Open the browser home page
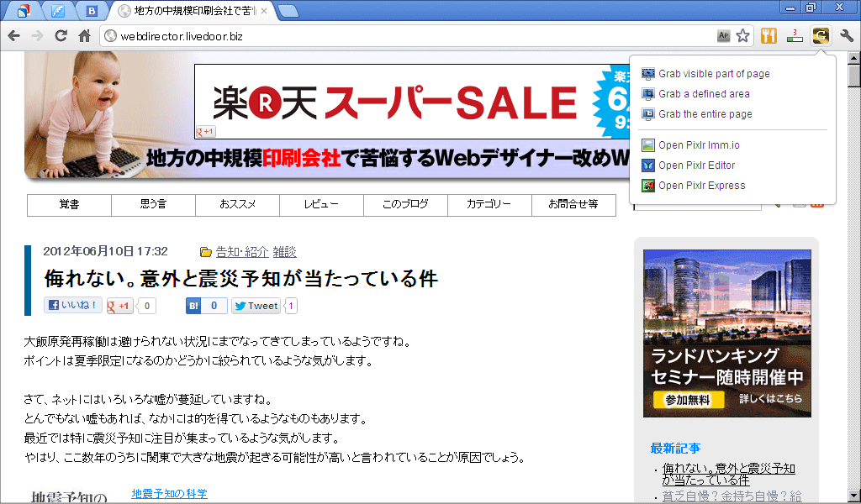 point(84,36)
